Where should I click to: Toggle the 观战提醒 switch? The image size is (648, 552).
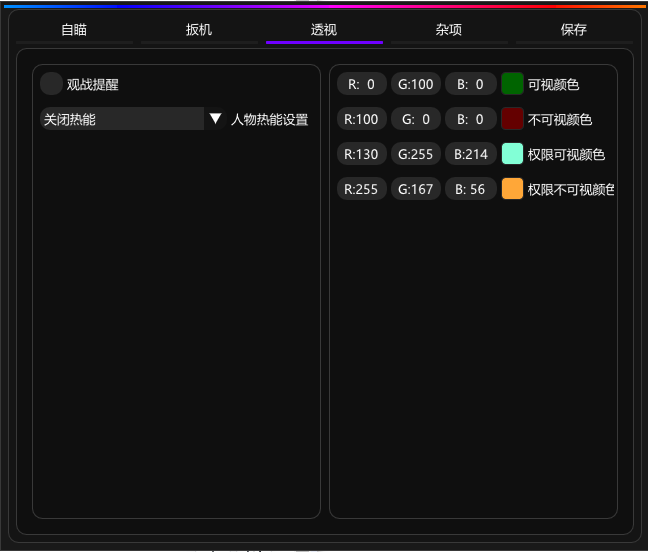51,84
